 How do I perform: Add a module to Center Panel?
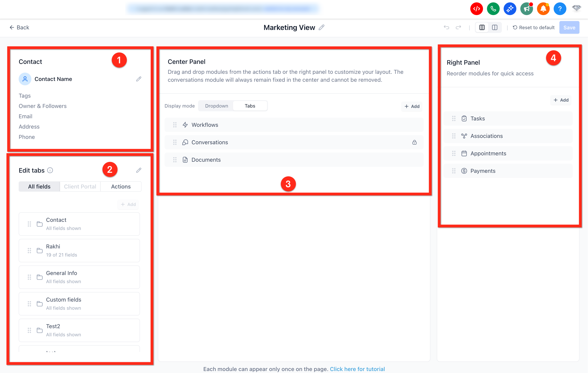pos(412,106)
